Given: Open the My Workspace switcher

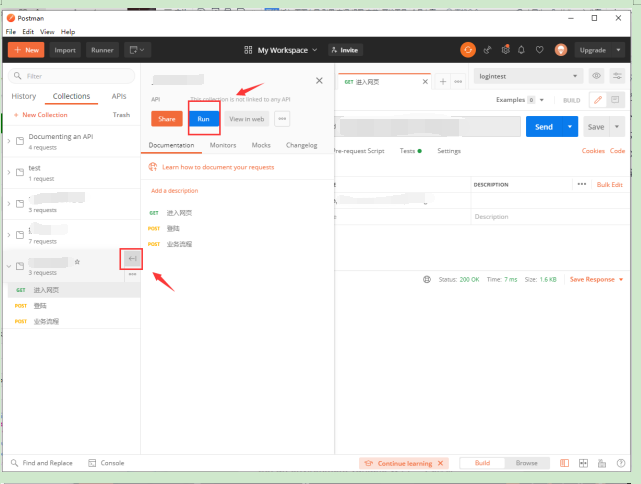Looking at the screenshot, I should (x=281, y=50).
